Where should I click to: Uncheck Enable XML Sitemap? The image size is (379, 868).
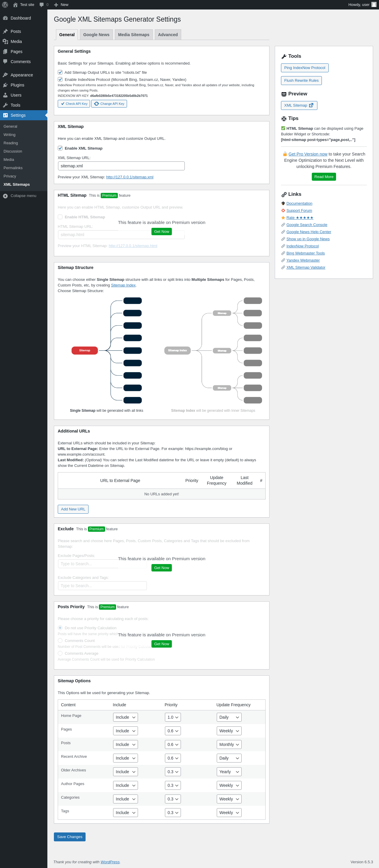point(60,148)
